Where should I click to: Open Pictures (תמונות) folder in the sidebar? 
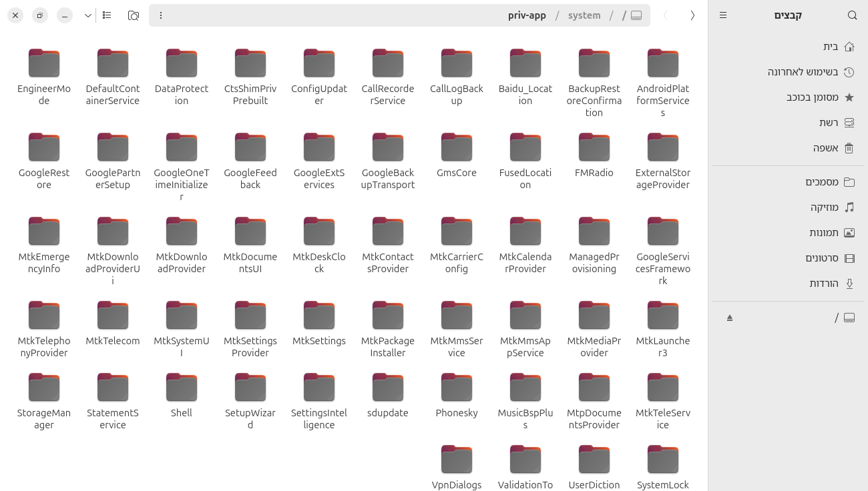click(788, 233)
